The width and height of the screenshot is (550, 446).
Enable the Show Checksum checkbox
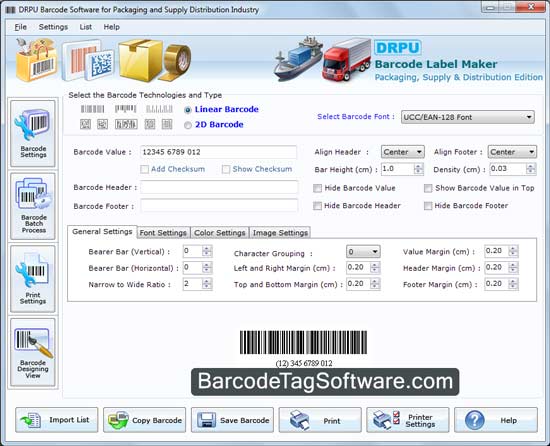click(226, 169)
